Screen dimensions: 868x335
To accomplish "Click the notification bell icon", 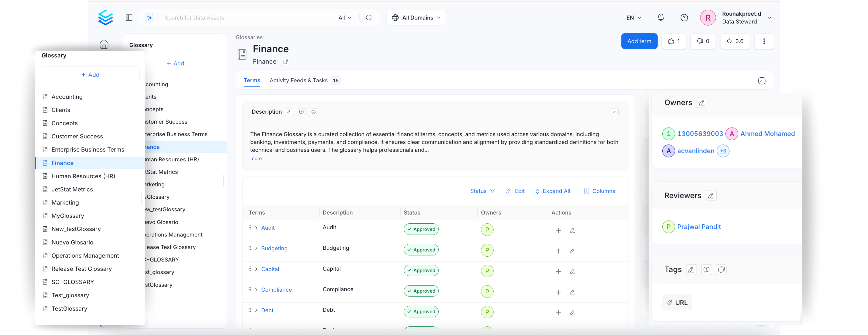I will click(660, 18).
